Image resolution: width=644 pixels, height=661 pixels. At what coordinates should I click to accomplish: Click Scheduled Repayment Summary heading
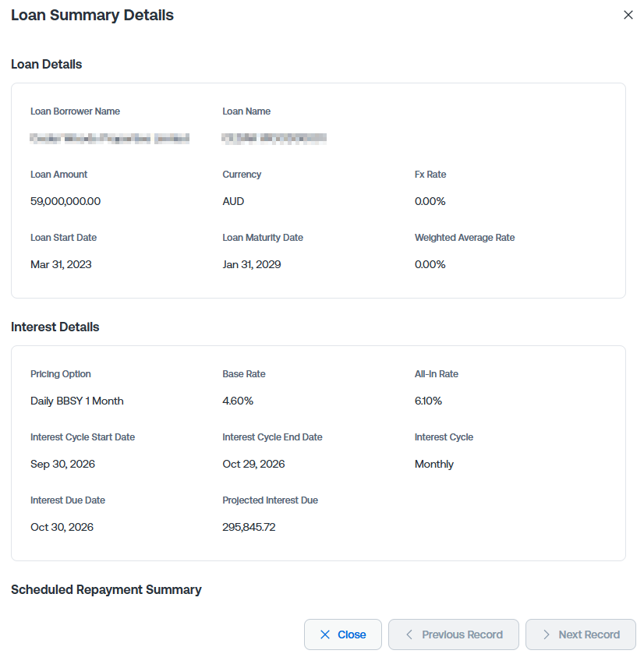point(106,589)
